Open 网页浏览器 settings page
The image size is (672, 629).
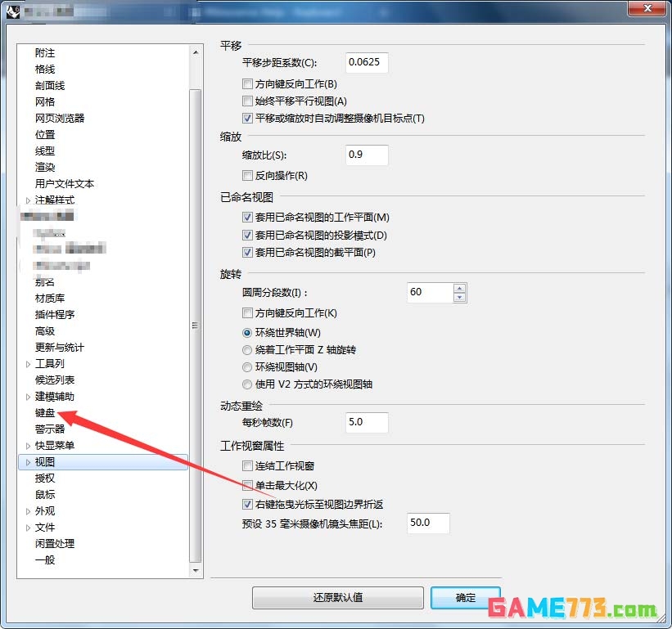[x=60, y=118]
